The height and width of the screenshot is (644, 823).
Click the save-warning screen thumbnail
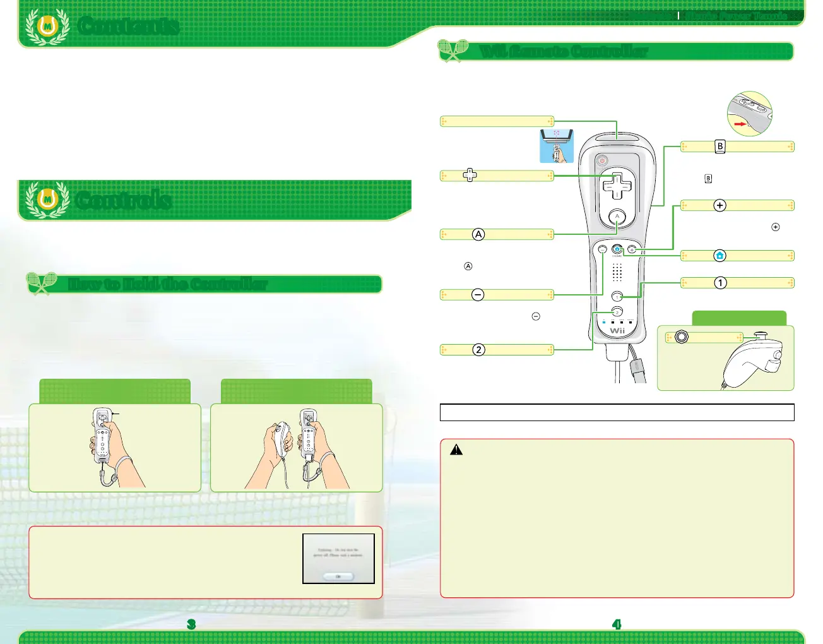coord(338,559)
